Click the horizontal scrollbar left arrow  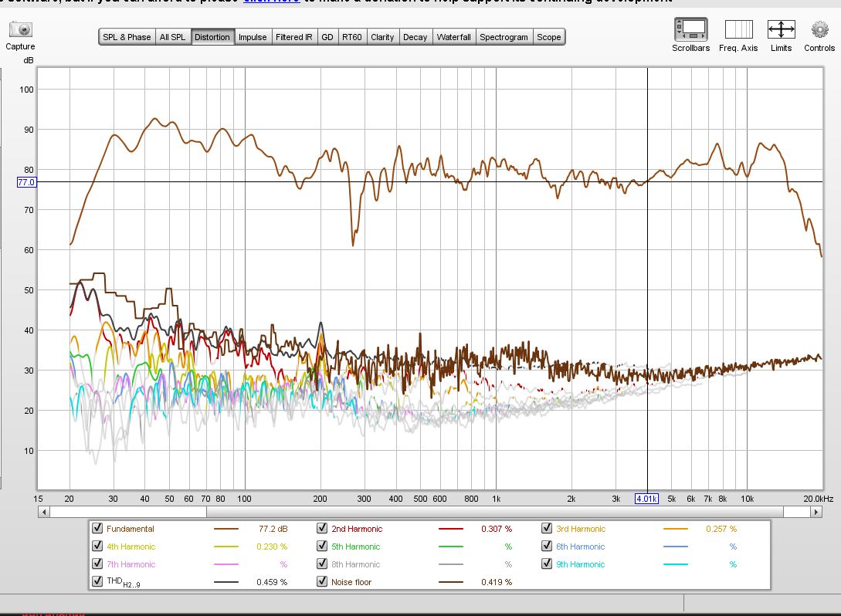point(44,512)
